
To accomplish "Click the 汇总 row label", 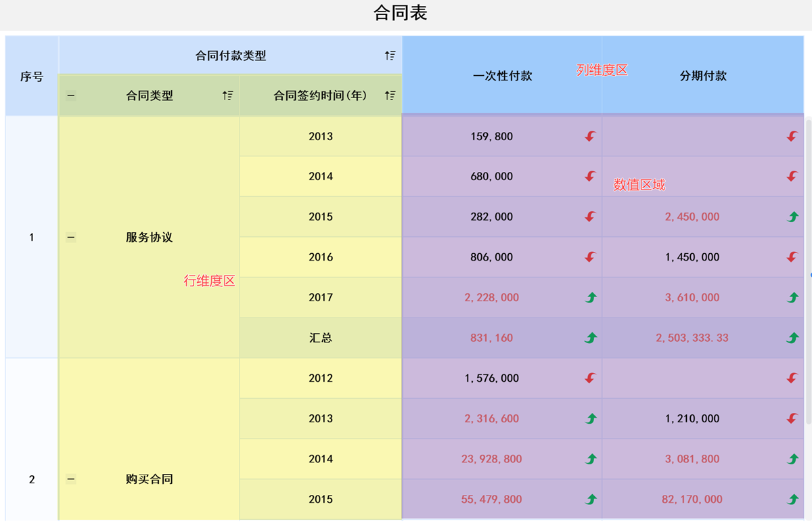I will pyautogui.click(x=321, y=338).
